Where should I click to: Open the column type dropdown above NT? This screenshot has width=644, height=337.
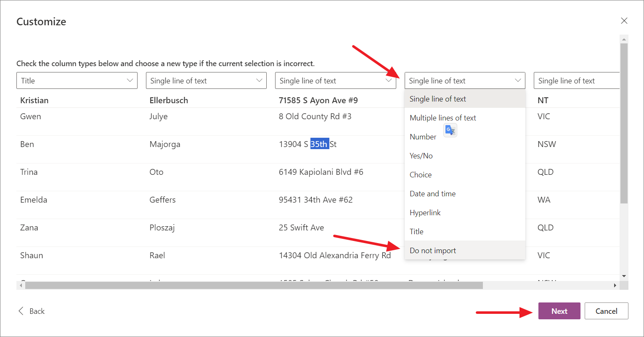pos(577,80)
